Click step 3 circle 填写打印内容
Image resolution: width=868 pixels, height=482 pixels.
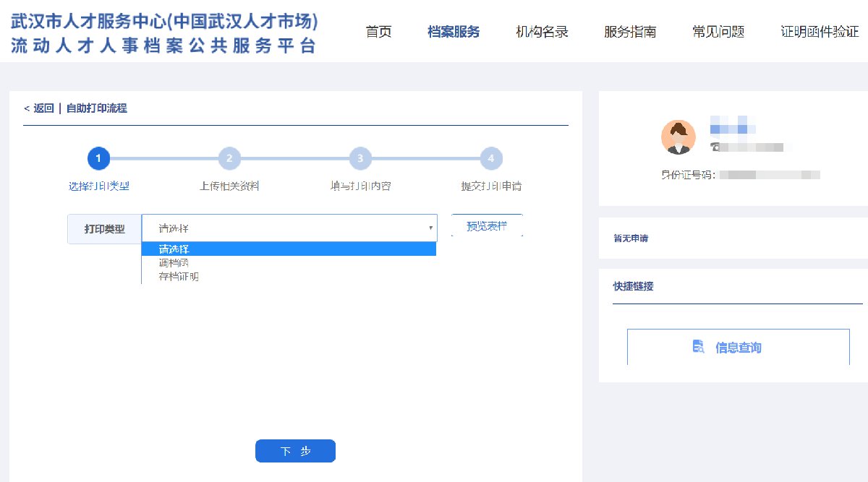360,158
